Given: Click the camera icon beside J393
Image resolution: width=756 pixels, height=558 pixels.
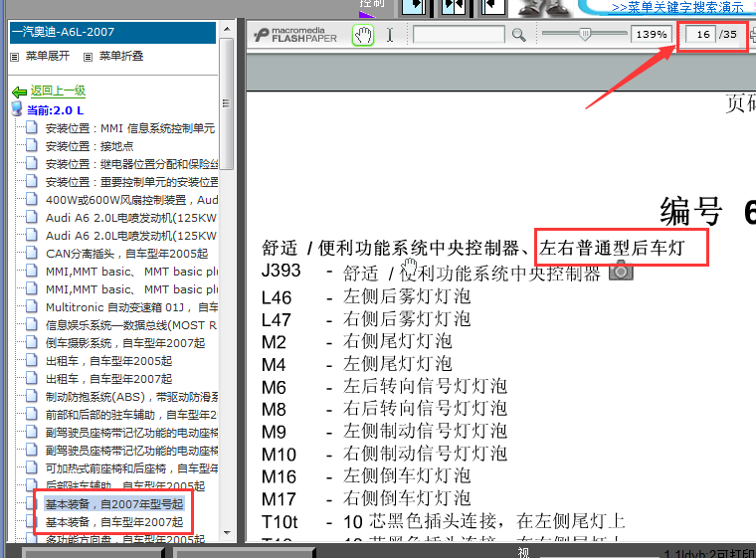Looking at the screenshot, I should click(621, 271).
